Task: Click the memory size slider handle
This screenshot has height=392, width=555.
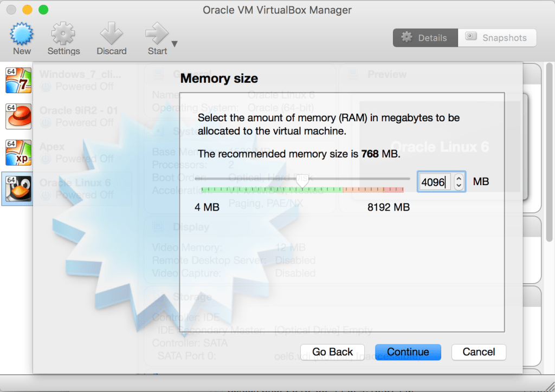Action: 302,181
